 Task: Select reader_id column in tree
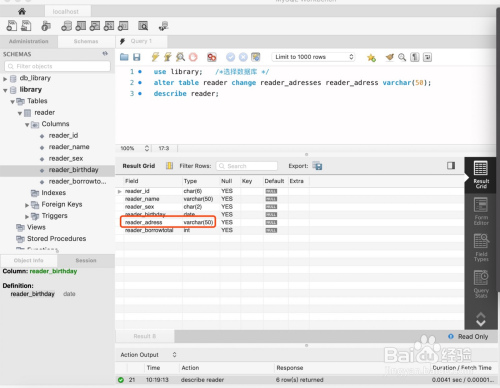63,135
